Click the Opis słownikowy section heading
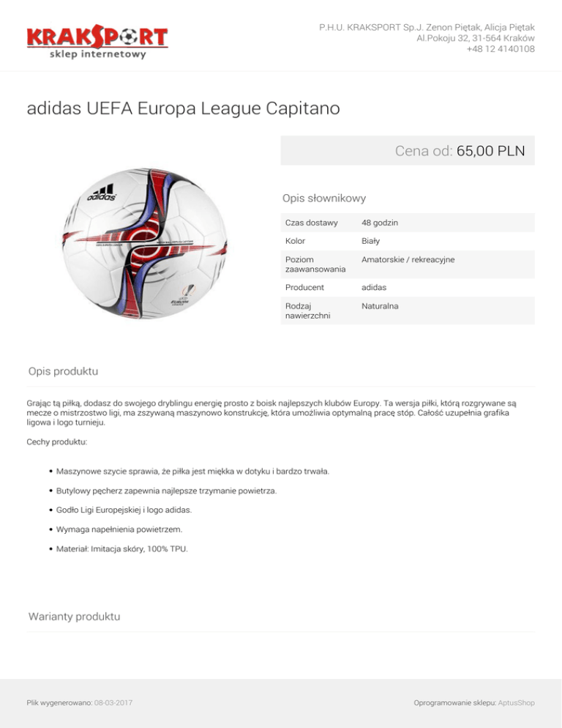The image size is (562, 728). (x=323, y=198)
